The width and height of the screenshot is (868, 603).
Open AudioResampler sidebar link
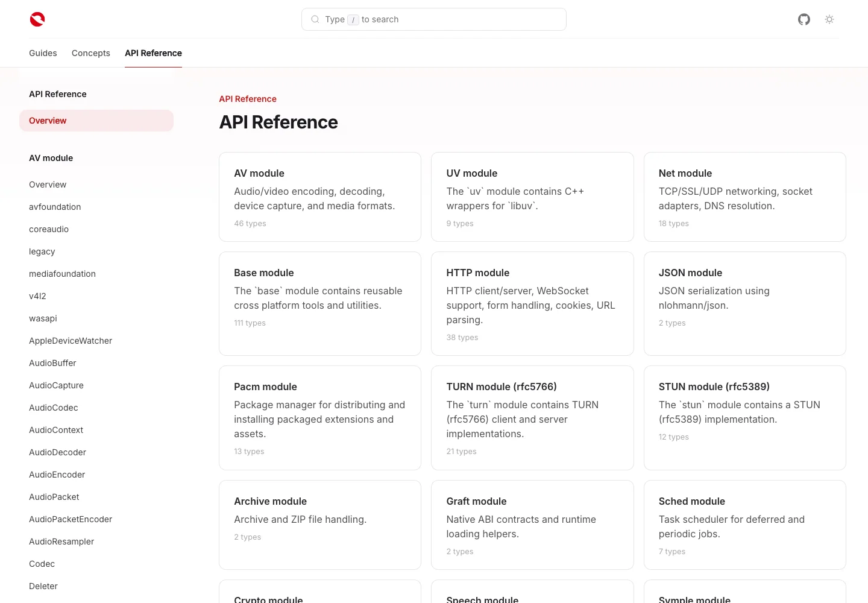[61, 541]
